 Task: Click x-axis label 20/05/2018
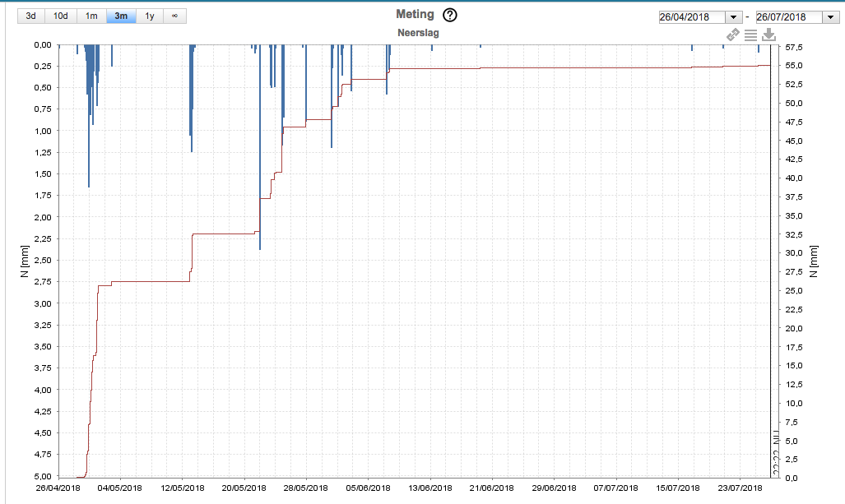244,488
